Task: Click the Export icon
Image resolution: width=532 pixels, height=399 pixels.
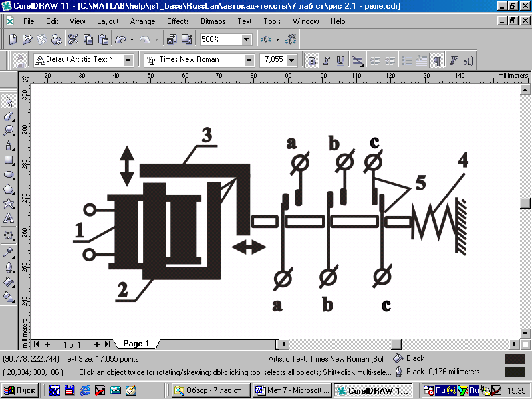Action: point(187,39)
